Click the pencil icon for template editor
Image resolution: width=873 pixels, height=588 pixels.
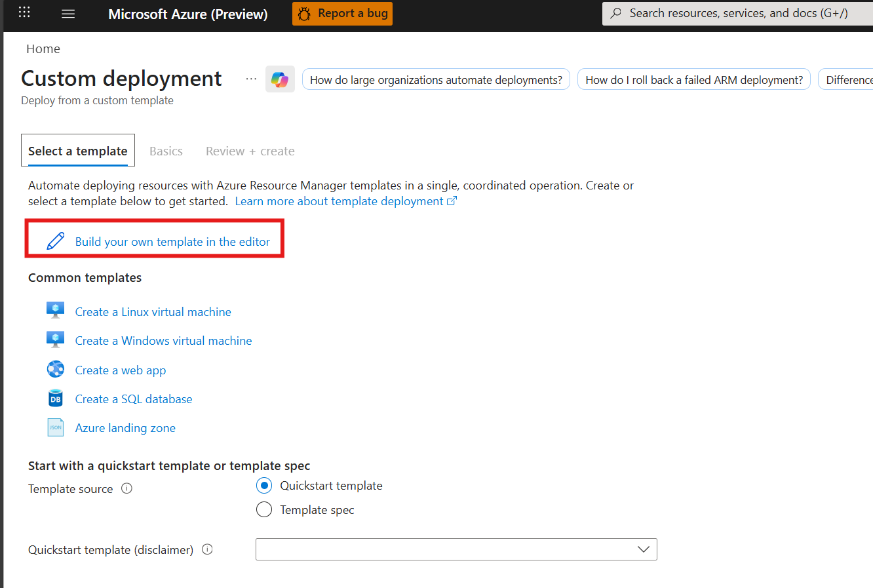[x=55, y=241]
